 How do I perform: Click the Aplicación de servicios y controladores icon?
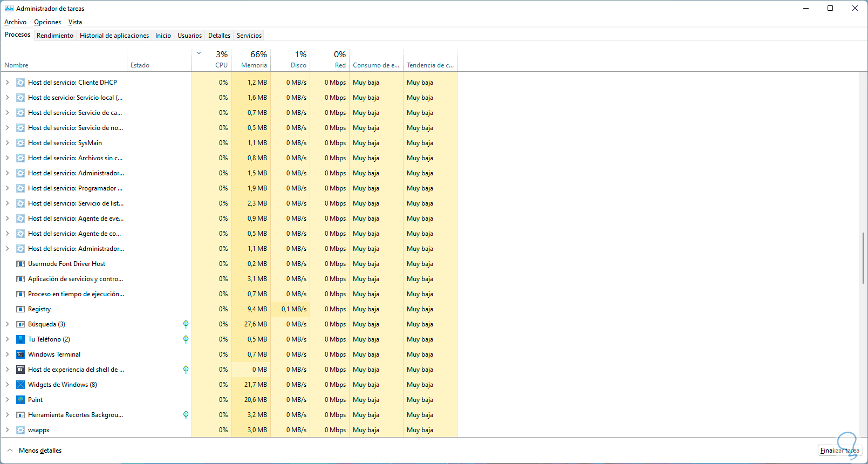tap(20, 279)
